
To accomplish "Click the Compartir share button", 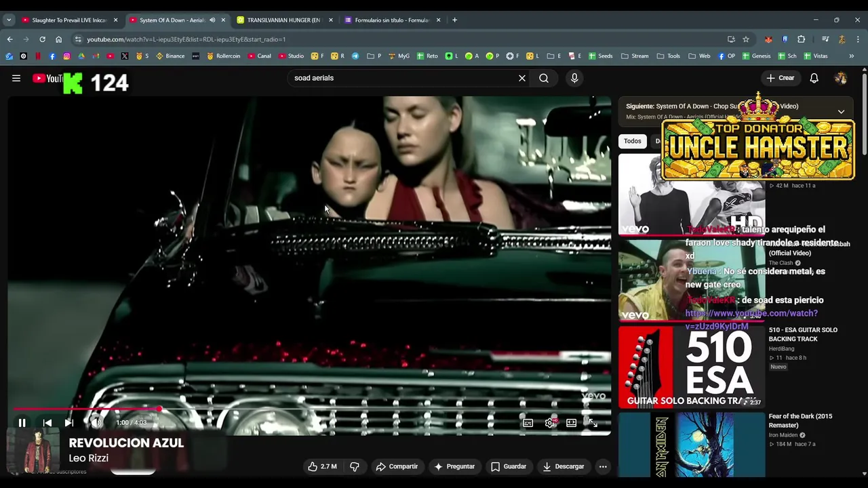I will 397,466.
